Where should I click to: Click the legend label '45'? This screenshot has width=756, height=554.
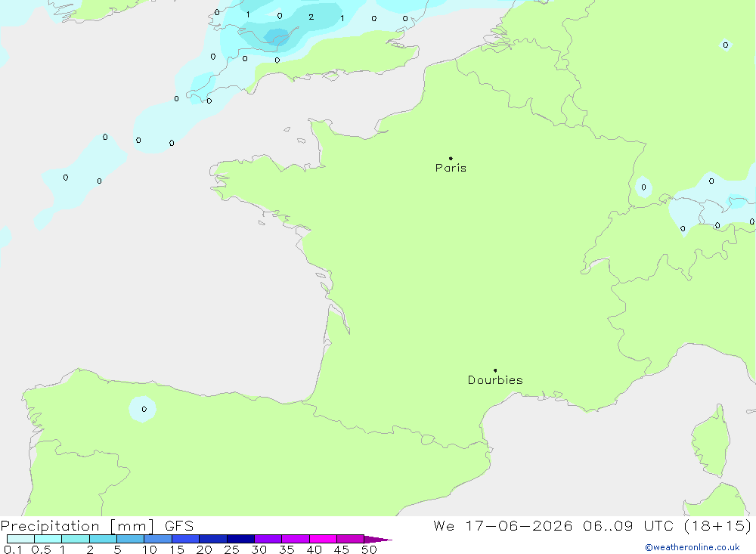(342, 549)
